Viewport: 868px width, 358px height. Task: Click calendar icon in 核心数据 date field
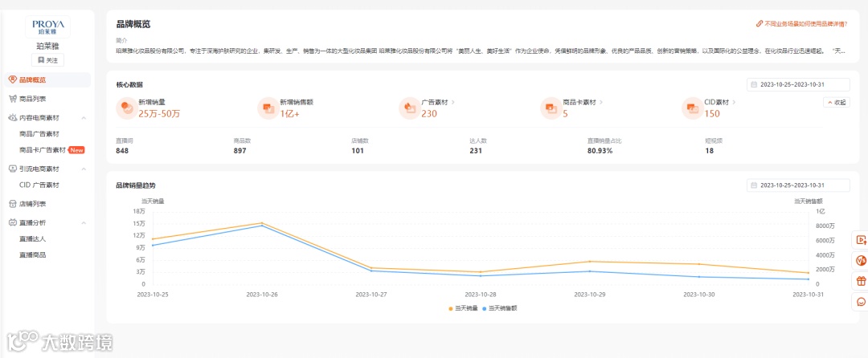point(754,84)
